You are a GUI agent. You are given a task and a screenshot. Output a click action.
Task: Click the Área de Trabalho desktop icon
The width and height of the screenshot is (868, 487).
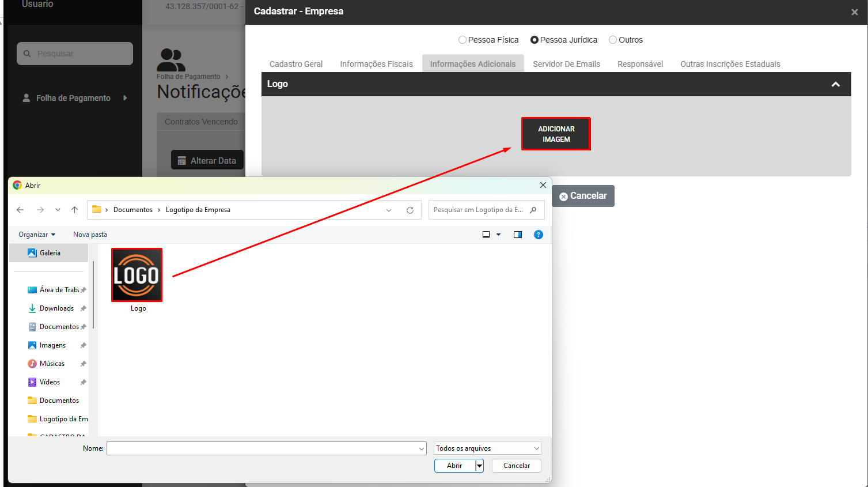click(x=32, y=290)
